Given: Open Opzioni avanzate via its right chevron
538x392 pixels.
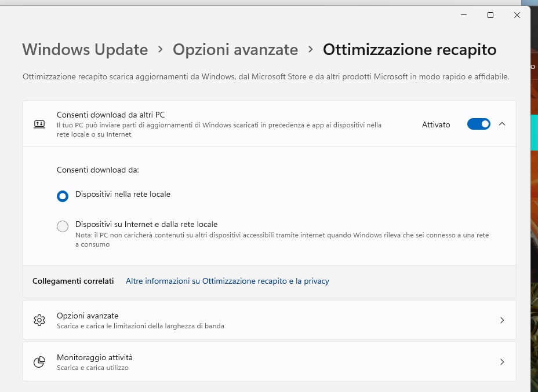Looking at the screenshot, I should coord(502,320).
